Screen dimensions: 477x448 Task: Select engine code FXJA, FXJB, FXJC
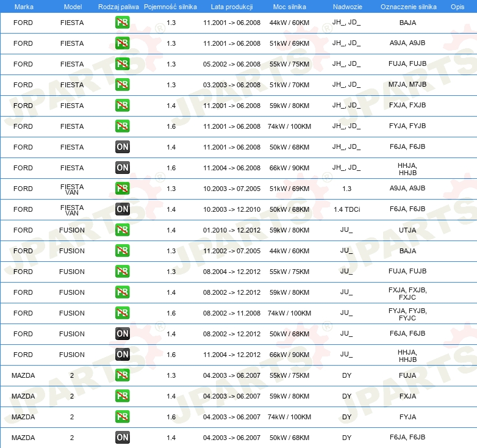[407, 294]
